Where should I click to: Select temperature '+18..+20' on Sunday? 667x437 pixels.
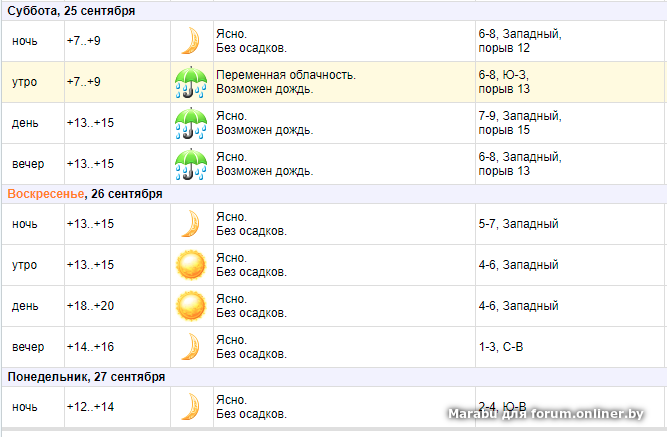[x=90, y=306]
